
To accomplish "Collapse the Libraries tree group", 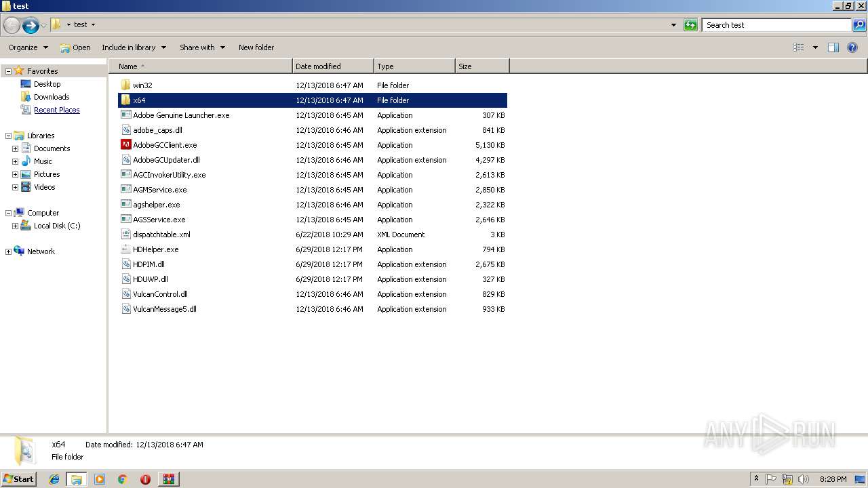I will tap(8, 136).
